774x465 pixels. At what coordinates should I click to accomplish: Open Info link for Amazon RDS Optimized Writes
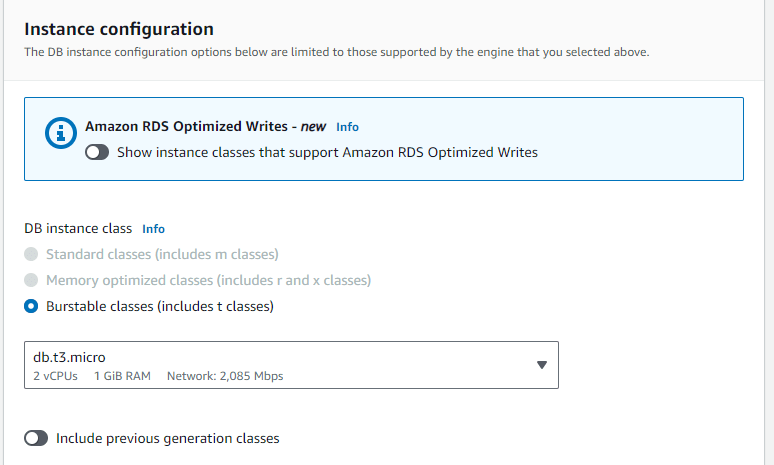pyautogui.click(x=347, y=127)
